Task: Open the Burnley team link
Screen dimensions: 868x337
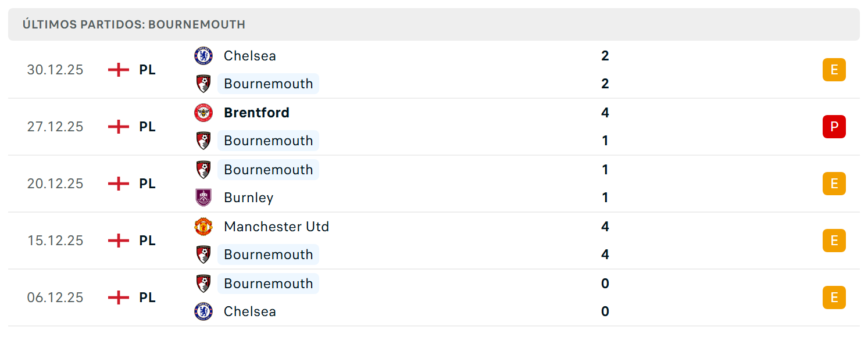Action: 249,198
